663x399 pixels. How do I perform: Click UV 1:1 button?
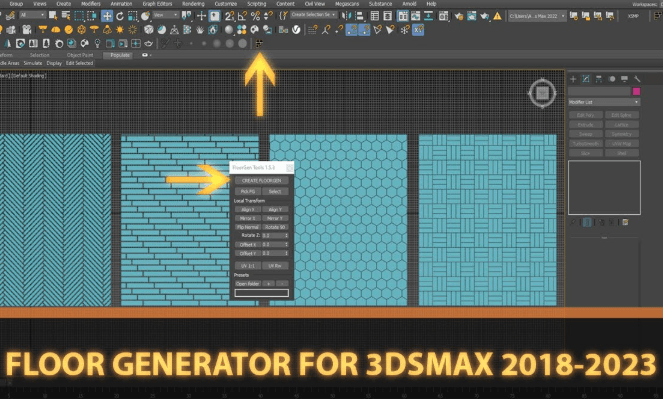pos(248,266)
